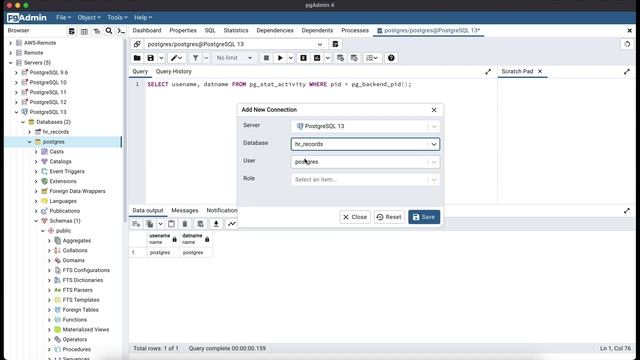Screen dimensions: 640x360
Task: Collapse the Schemas (1) node
Action: pos(36,221)
